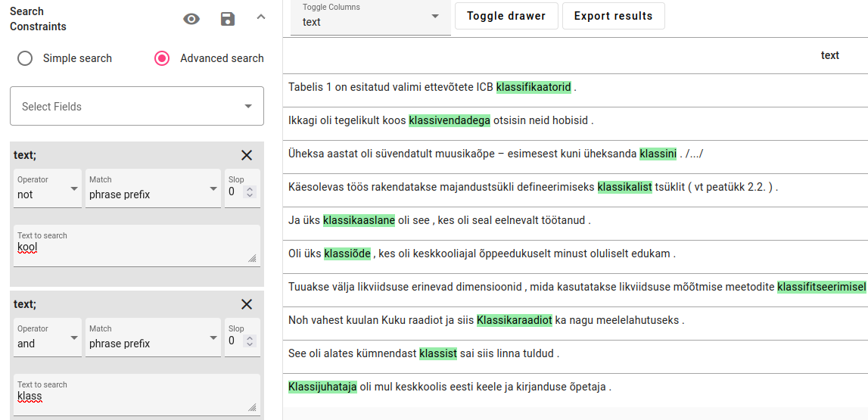Viewport: 868px width, 420px height.
Task: Open the Select Fields dropdown
Action: point(137,107)
